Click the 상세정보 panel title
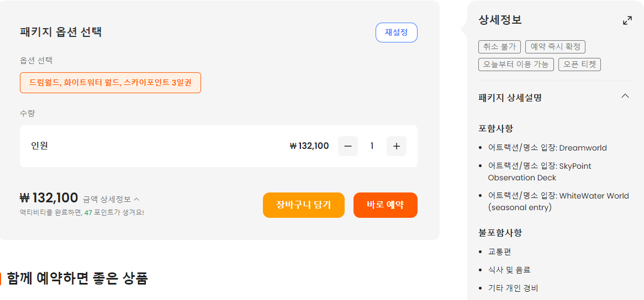Viewport: 644px width, 300px height. (500, 20)
